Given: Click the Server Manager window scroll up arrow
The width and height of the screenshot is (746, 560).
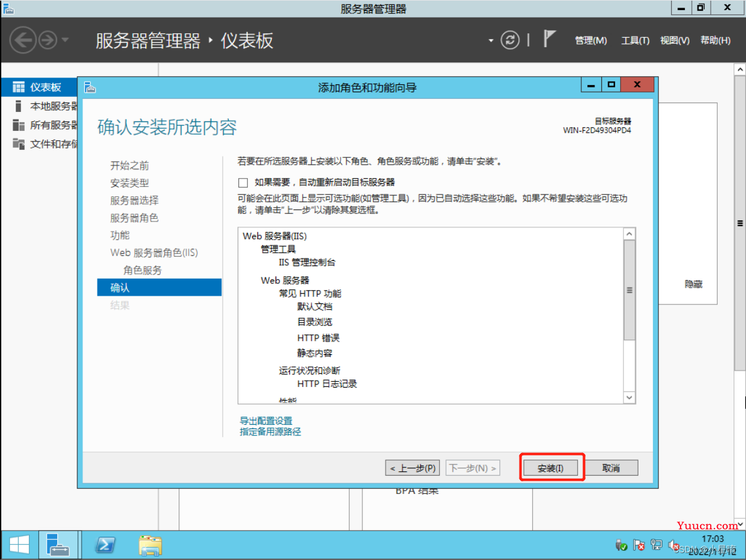Looking at the screenshot, I should pos(740,69).
